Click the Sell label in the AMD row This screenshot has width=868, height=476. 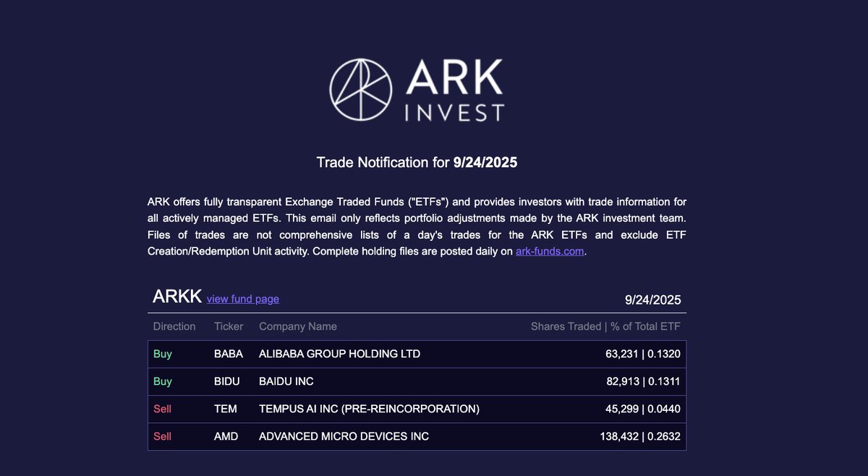tap(162, 436)
